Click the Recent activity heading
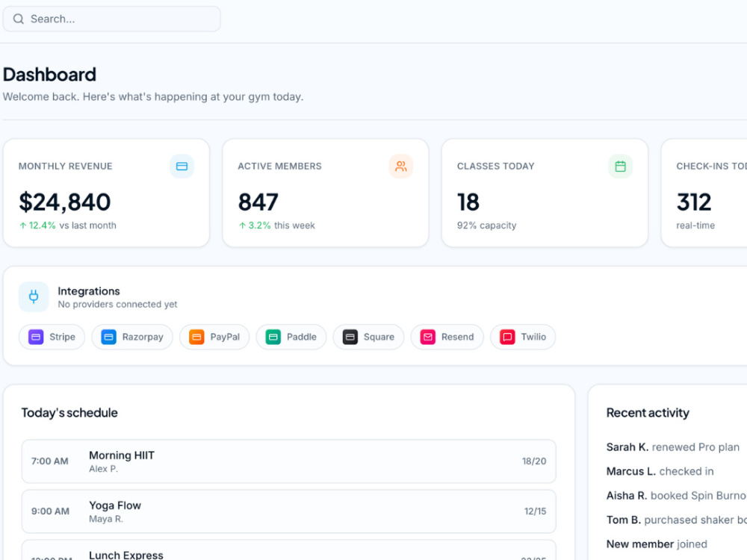 pyautogui.click(x=648, y=413)
